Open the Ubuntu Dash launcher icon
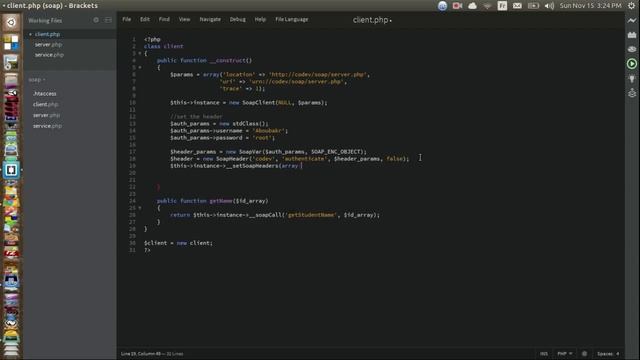The image size is (640, 360). [x=11, y=22]
